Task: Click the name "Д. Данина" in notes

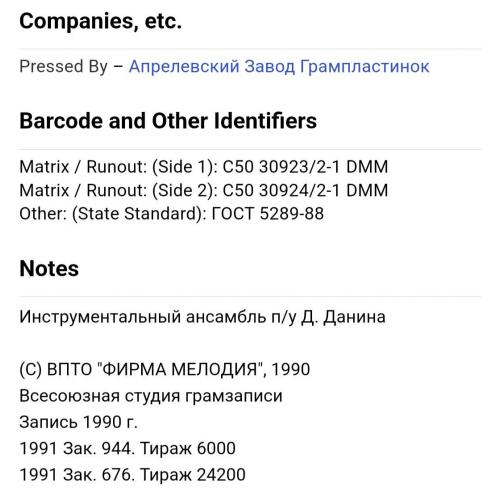Action: [343, 317]
